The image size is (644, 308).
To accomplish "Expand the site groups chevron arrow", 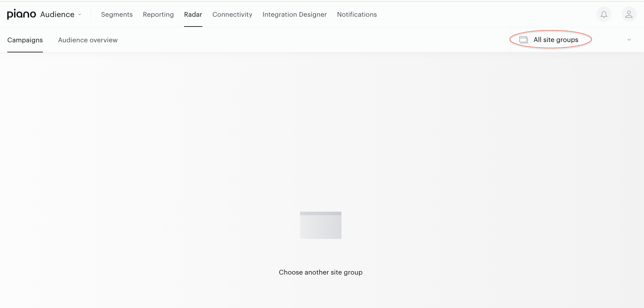I will coord(629,40).
